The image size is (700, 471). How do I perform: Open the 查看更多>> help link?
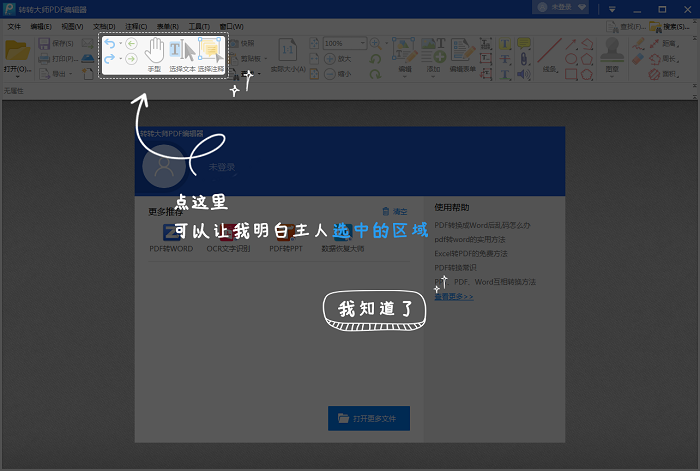(x=454, y=296)
